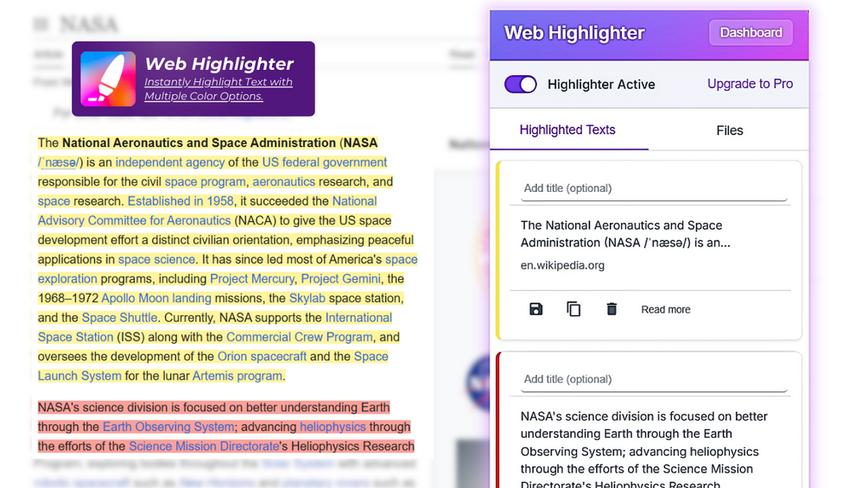This screenshot has height=488, width=868.
Task: Click the Instantly Highlight Text banner tagline
Action: pos(219,89)
